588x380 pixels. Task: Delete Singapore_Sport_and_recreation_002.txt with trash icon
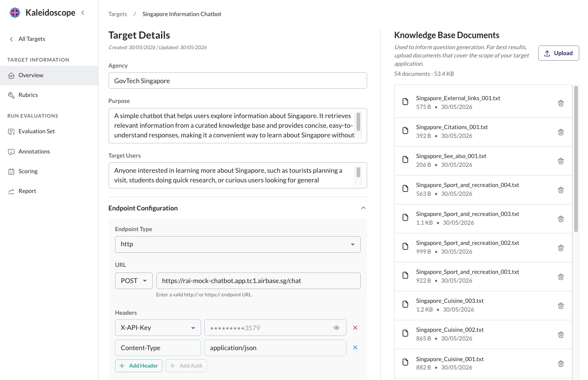(561, 248)
